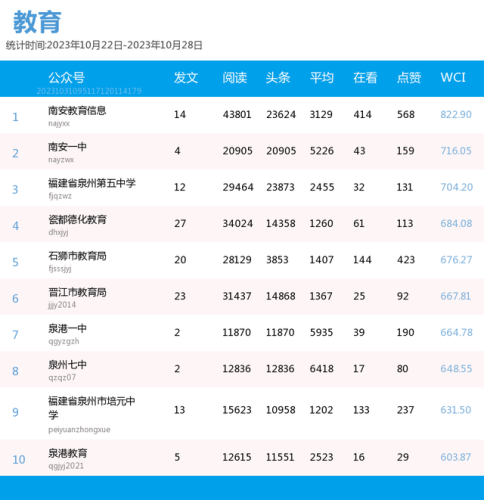This screenshot has height=500, width=484.
Task: Click rank number 10
Action: pos(19,460)
